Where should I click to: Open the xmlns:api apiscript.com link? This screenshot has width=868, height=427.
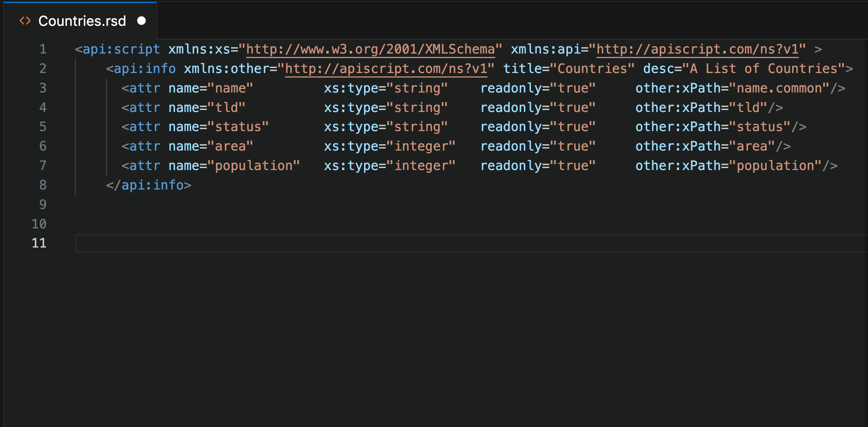tap(697, 49)
